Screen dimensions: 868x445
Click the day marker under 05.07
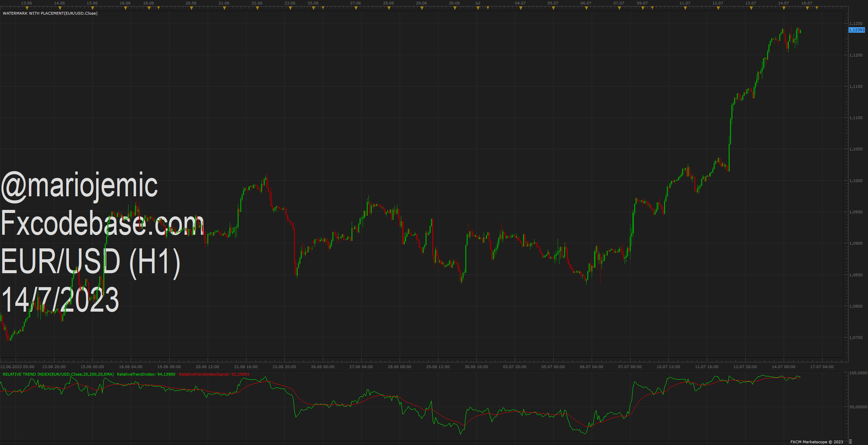553,8
